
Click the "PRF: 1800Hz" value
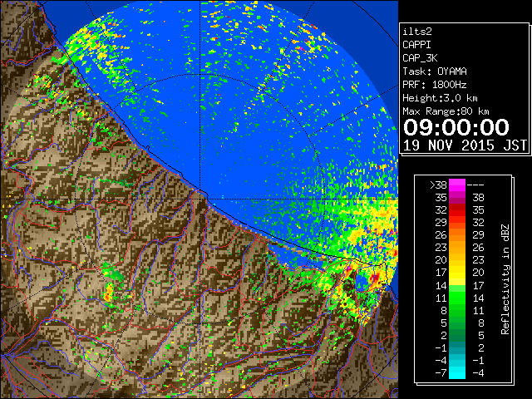(x=435, y=85)
